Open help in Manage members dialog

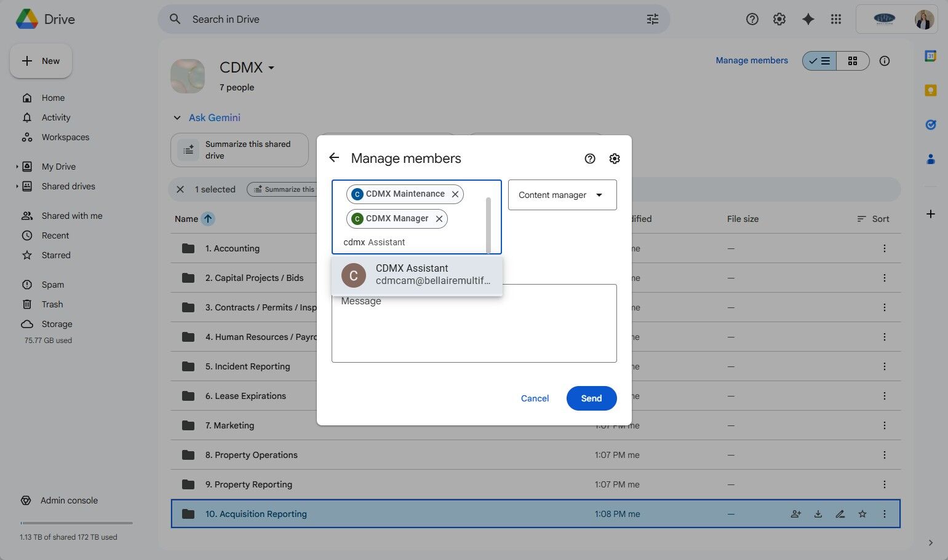(590, 159)
